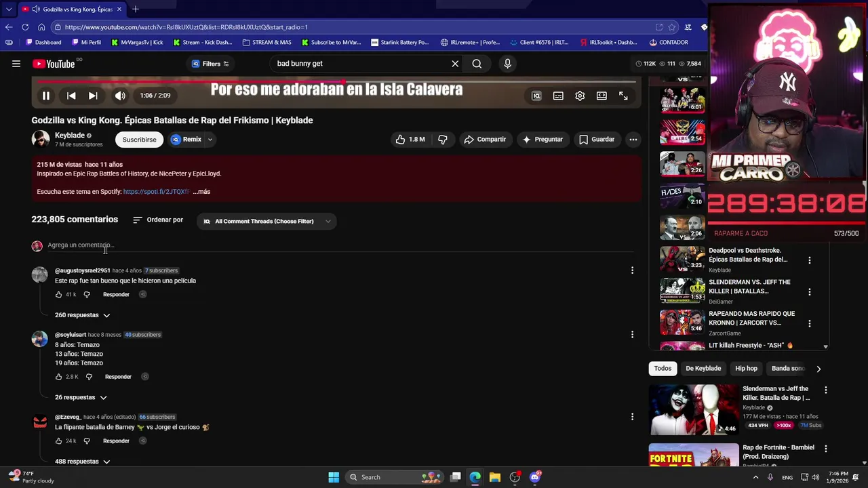Select the 'Hip hop' chip

pyautogui.click(x=746, y=369)
